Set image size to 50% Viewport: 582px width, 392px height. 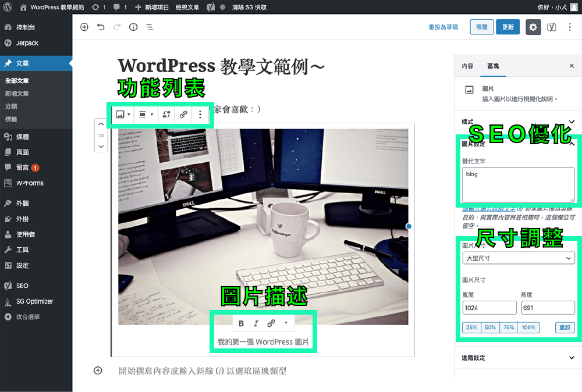pos(490,327)
